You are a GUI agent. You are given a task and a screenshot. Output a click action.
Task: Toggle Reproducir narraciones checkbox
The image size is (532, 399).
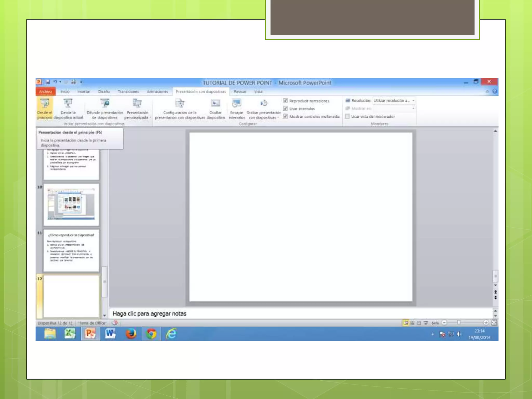285,101
